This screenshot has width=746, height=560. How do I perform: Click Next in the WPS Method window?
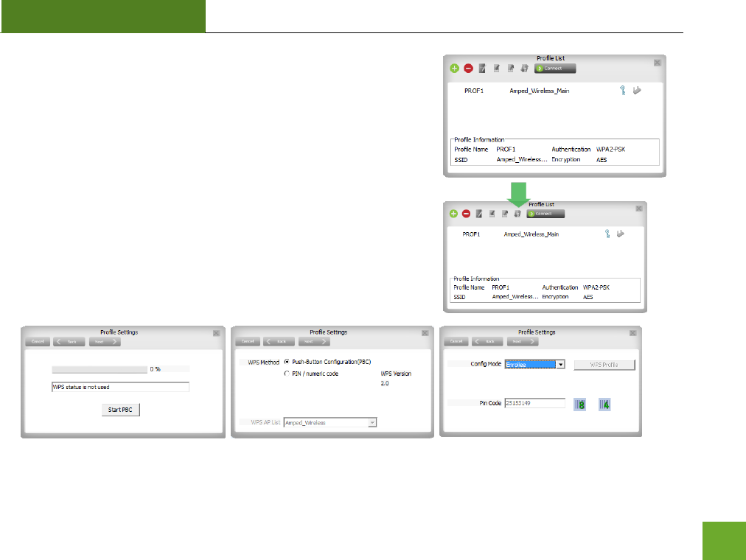coord(314,342)
